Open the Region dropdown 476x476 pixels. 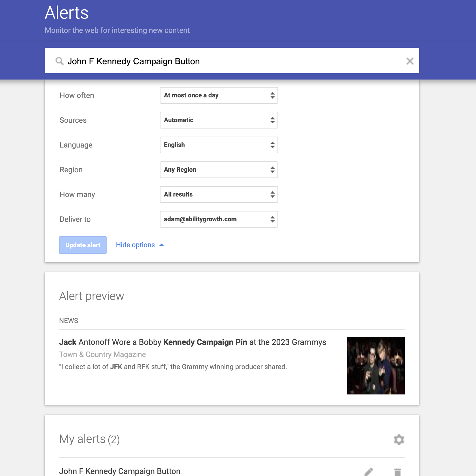point(219,170)
